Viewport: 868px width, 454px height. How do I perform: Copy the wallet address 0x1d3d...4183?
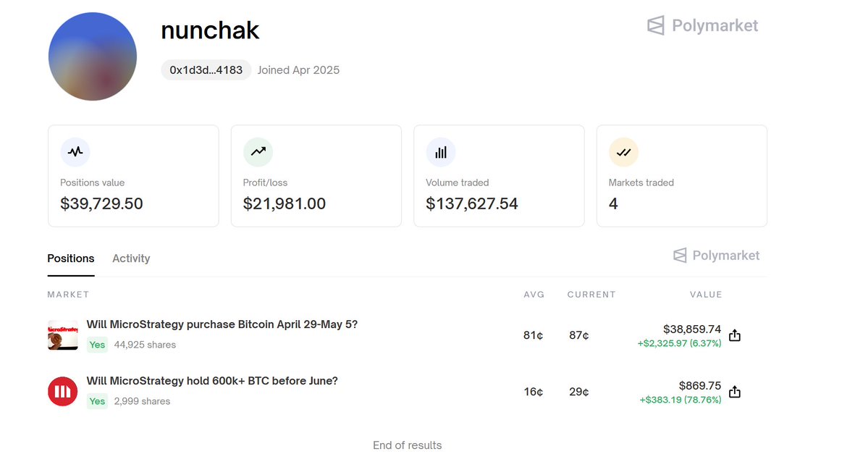[x=206, y=70]
